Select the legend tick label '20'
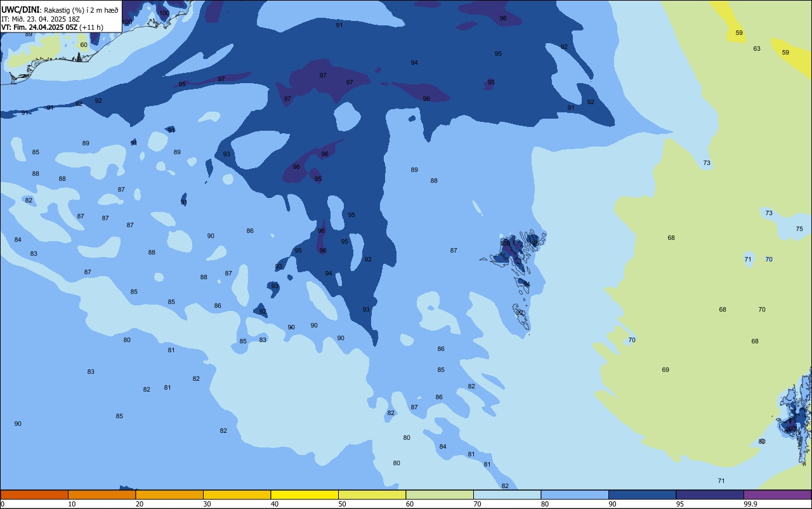 [x=140, y=504]
